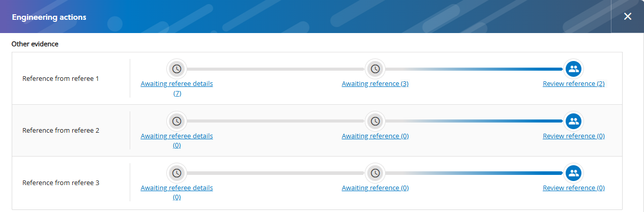Select Awaiting reference (0) link for referee 3
Viewport: 644px width, 212px height.
(x=375, y=188)
